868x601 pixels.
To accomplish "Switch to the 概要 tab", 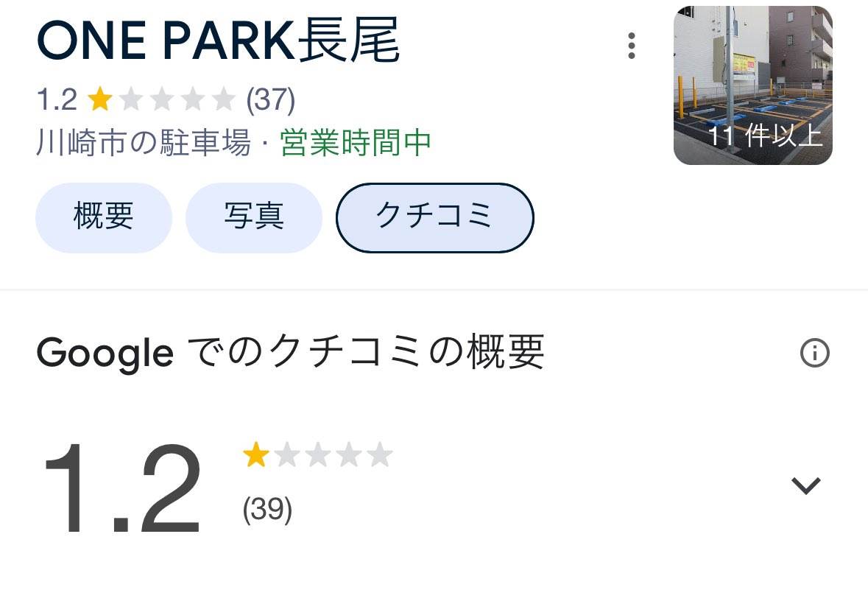I will pos(104,217).
